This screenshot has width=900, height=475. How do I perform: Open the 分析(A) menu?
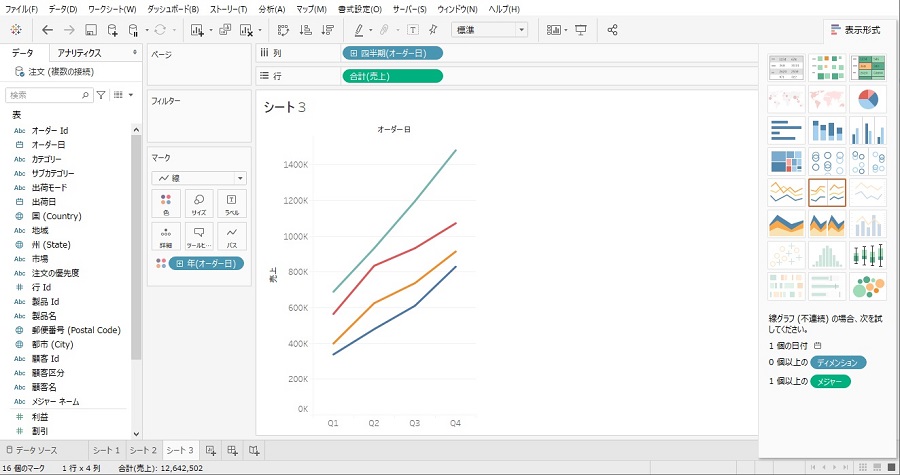pyautogui.click(x=271, y=8)
